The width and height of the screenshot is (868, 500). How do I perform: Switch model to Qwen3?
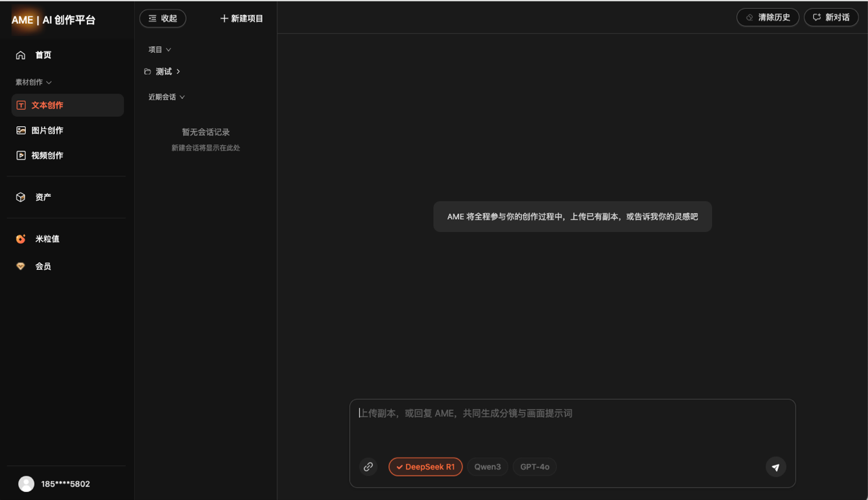click(488, 467)
